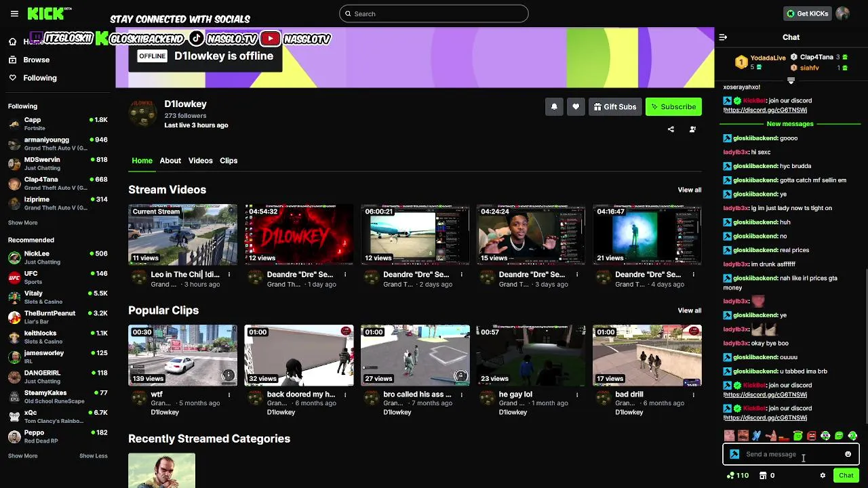Open YodadaLive top gifter entry

pos(761,62)
